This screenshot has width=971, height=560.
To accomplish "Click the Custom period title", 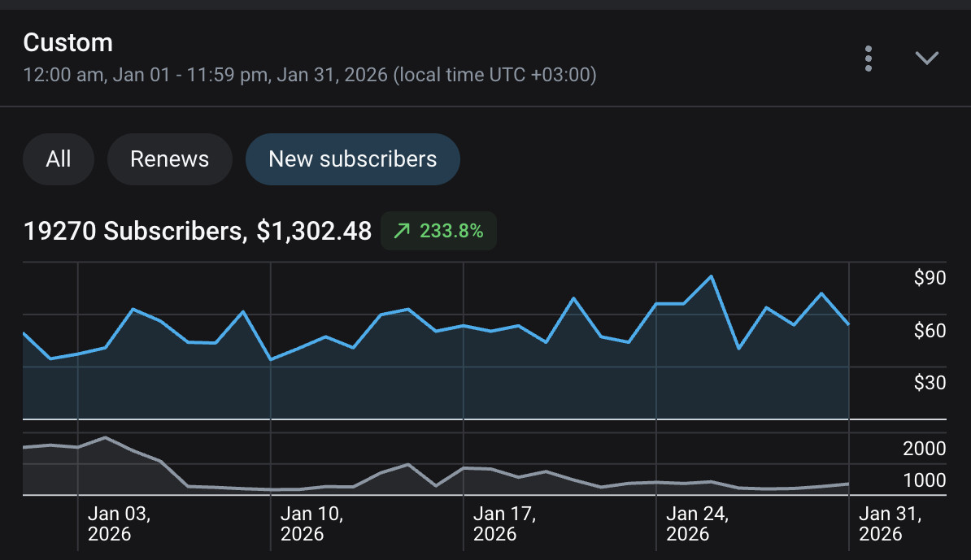I will click(68, 43).
